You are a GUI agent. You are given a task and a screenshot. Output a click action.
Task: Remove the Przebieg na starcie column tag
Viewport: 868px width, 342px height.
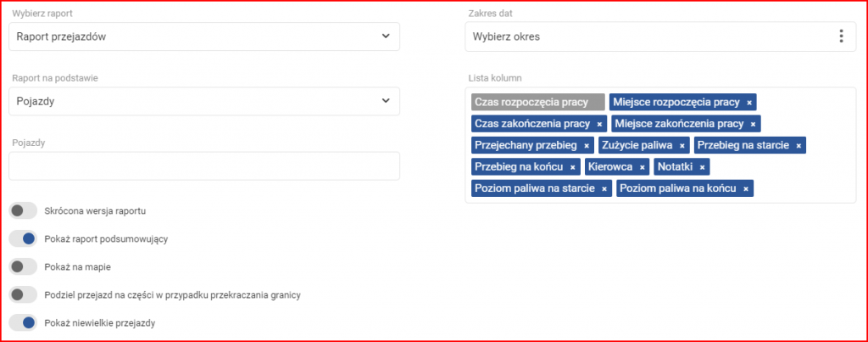tap(798, 146)
